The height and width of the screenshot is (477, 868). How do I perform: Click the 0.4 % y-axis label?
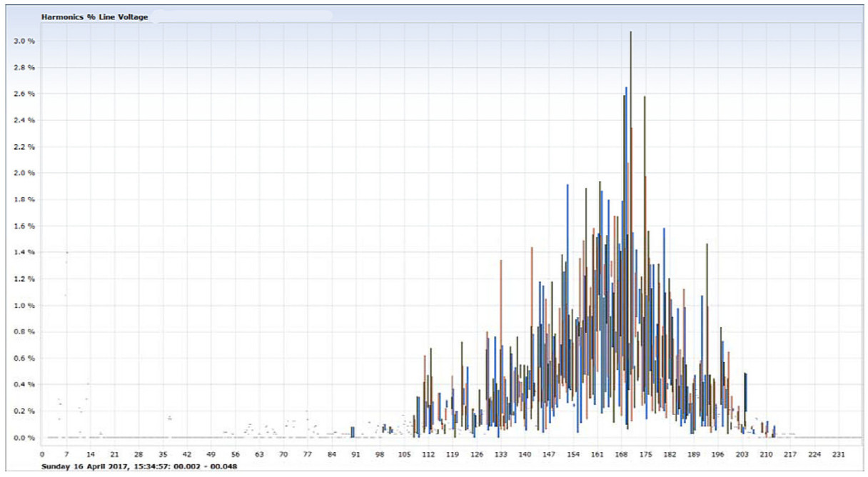click(24, 384)
